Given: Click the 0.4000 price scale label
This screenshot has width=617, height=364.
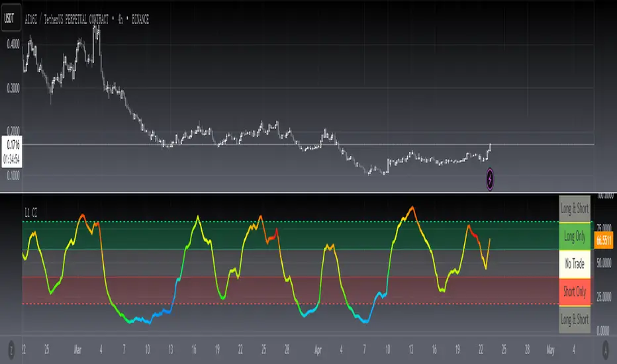Looking at the screenshot, I should coord(12,44).
